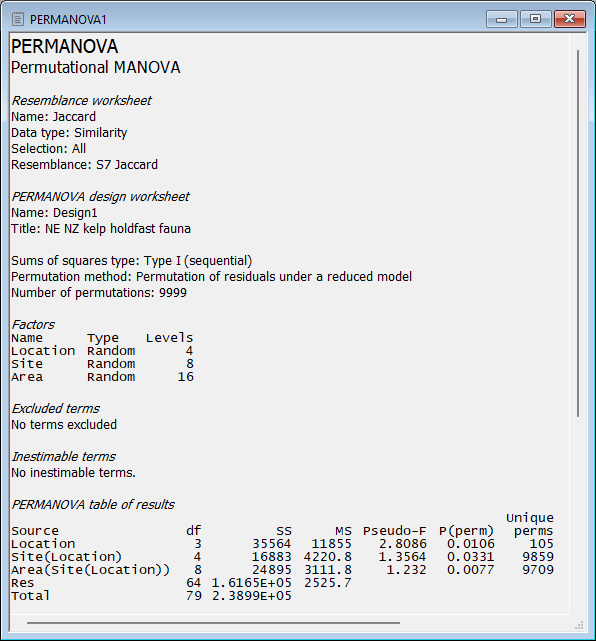Click the SS column header
The height and width of the screenshot is (641, 596).
tap(284, 531)
